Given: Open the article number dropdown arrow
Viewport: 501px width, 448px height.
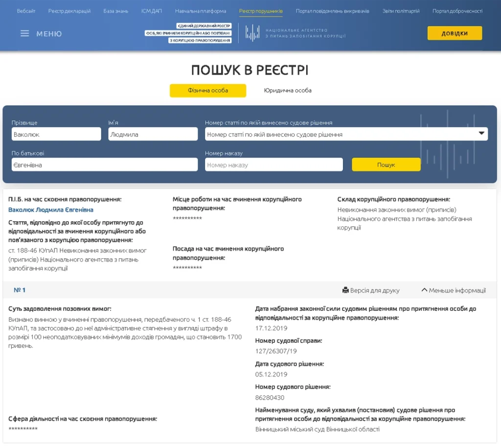Looking at the screenshot, I should (x=481, y=134).
